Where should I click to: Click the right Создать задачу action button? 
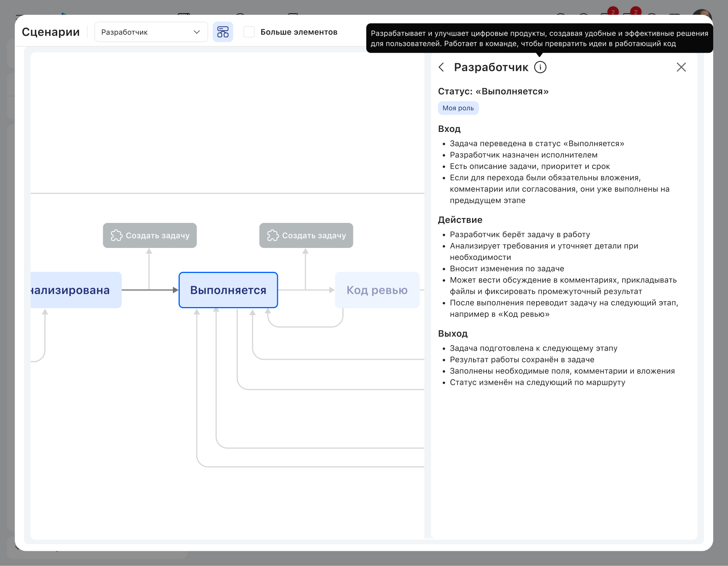point(306,235)
